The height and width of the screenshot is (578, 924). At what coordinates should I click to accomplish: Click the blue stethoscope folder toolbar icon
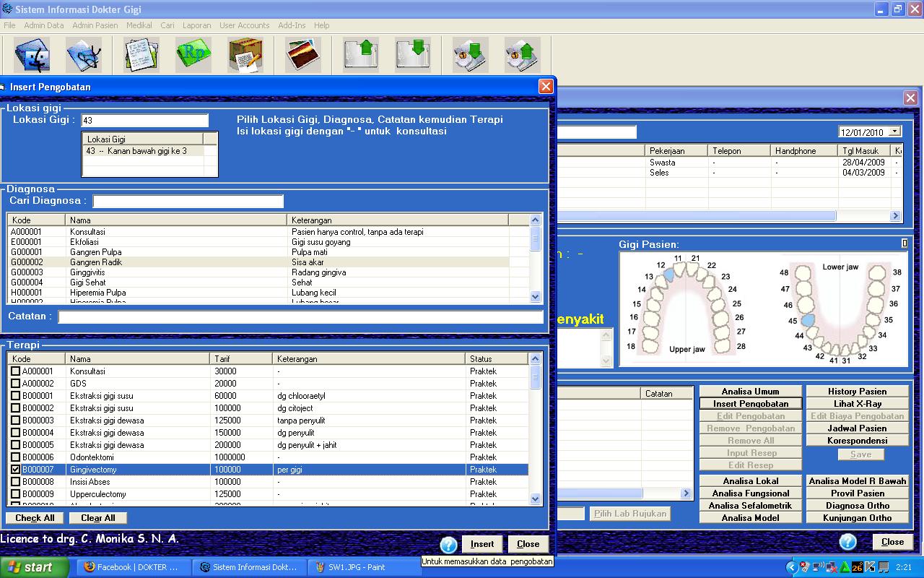pos(84,55)
